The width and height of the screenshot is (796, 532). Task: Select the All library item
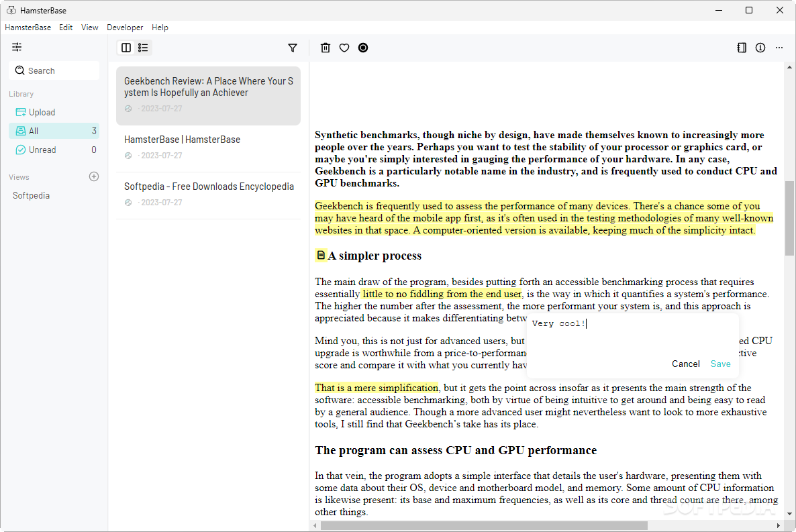pyautogui.click(x=54, y=131)
